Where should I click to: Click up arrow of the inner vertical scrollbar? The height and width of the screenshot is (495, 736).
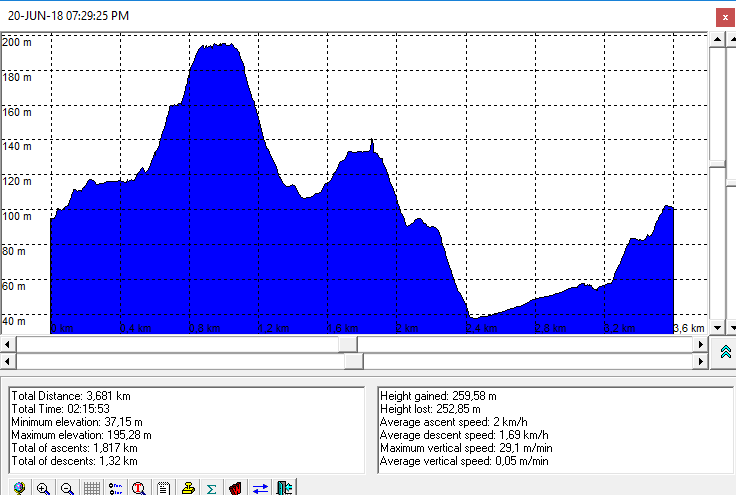(716, 38)
